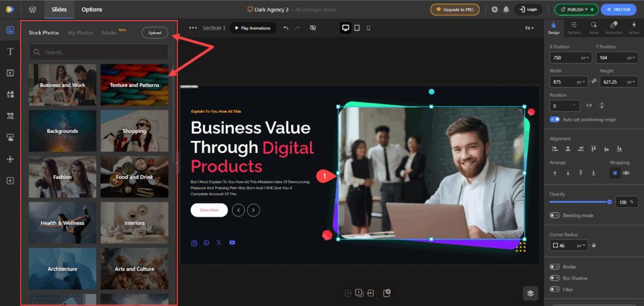The image size is (644, 306).
Task: Open the My Photos tab
Action: coord(80,33)
